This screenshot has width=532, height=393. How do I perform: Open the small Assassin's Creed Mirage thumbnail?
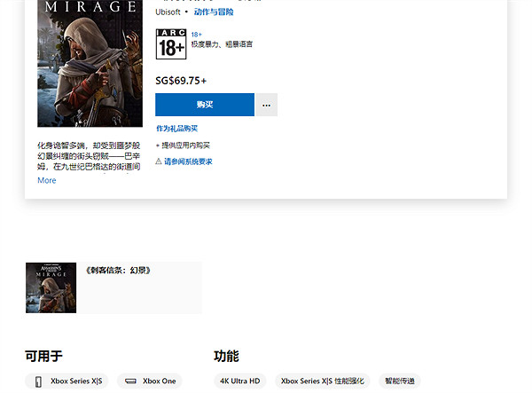point(51,287)
